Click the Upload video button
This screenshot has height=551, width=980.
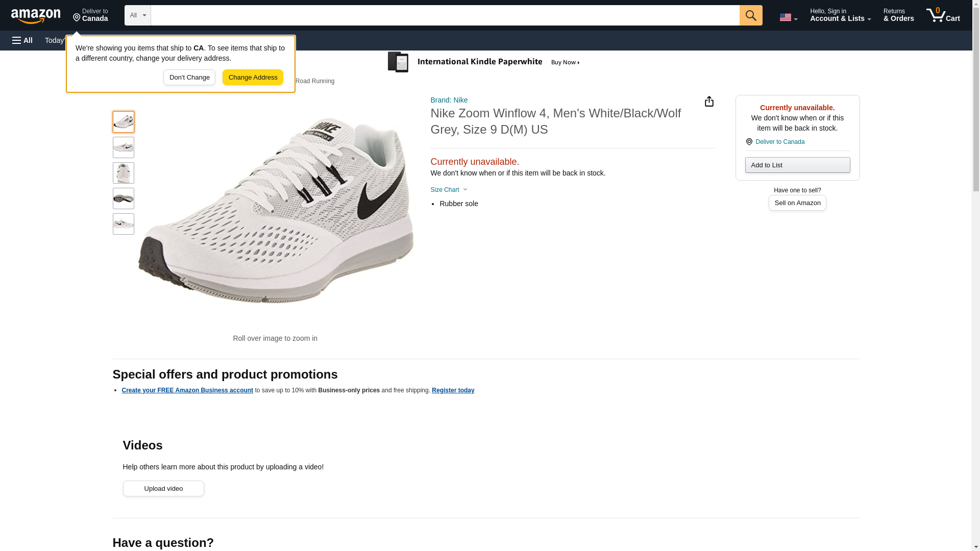click(163, 489)
